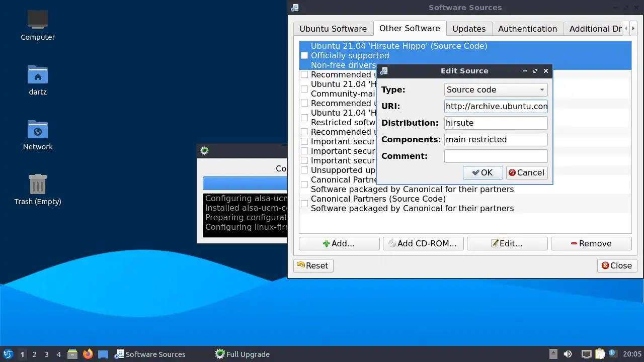The height and width of the screenshot is (362, 644).
Task: Enable the Canonical Partners (Source Code) checkbox
Action: pos(304,204)
